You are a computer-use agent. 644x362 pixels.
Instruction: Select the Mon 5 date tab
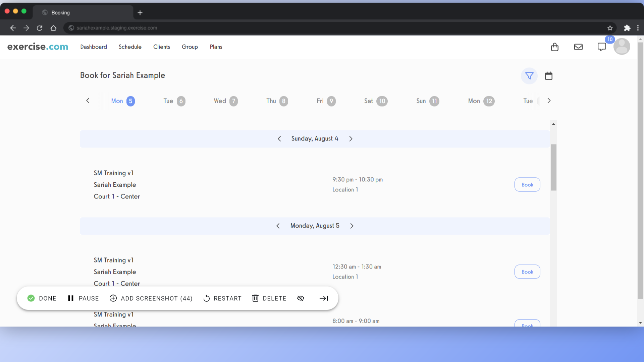tap(123, 101)
